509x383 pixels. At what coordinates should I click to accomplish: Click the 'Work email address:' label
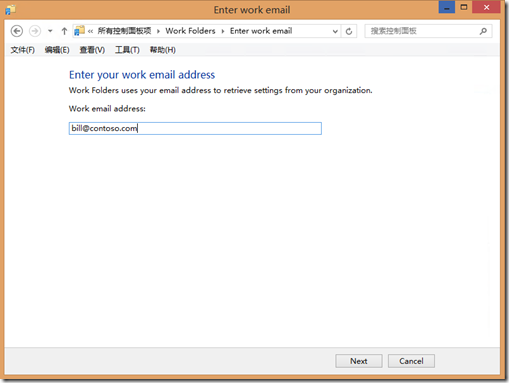(x=107, y=109)
